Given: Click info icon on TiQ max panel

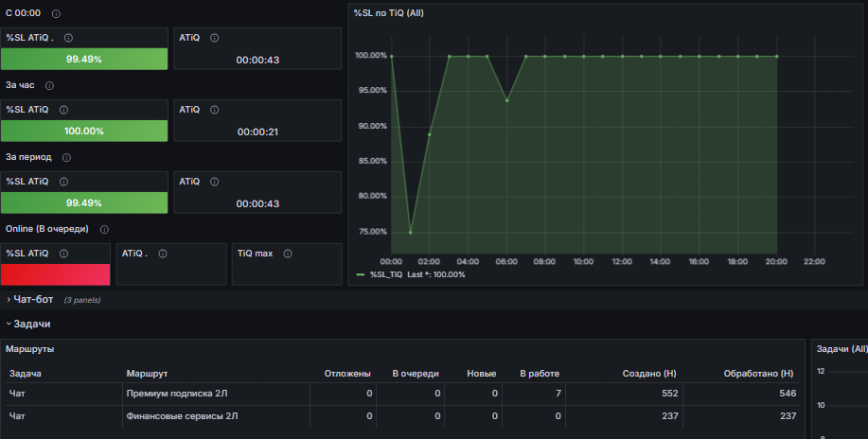Looking at the screenshot, I should [287, 254].
